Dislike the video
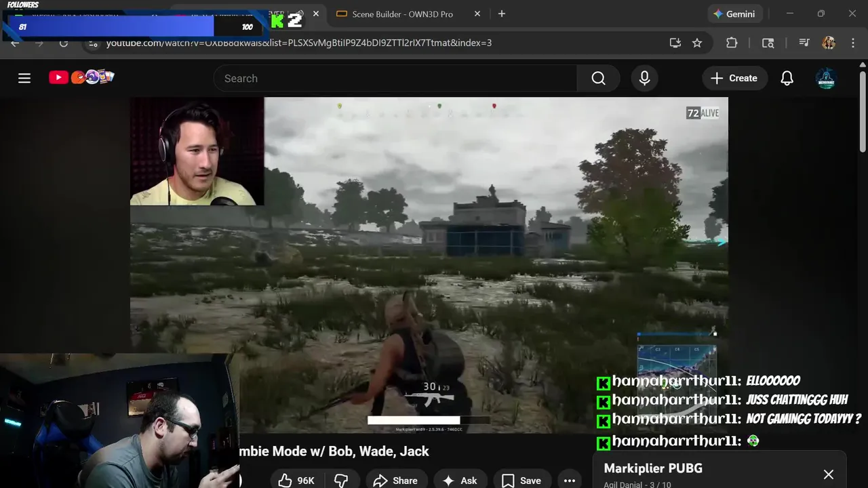 click(x=341, y=481)
